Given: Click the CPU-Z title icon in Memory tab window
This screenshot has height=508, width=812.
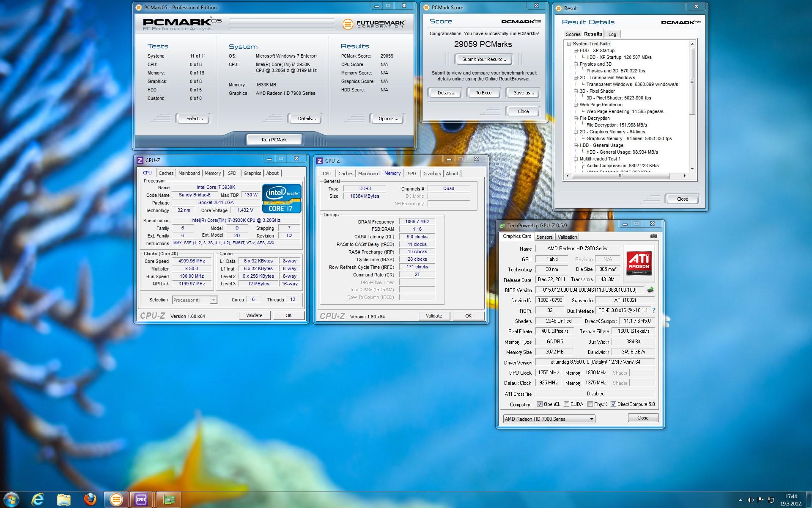Looking at the screenshot, I should (x=320, y=161).
